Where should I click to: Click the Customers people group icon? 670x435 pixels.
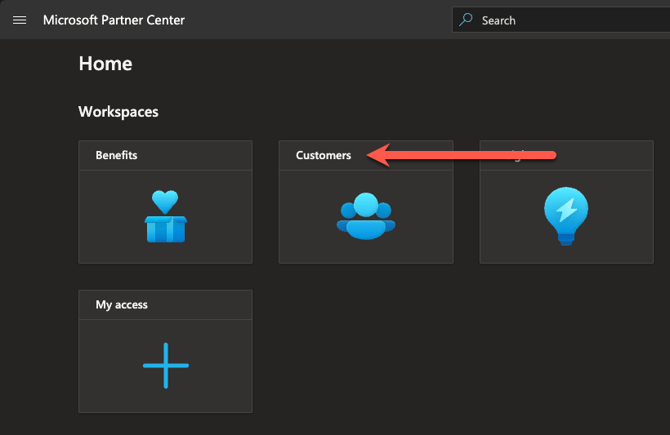[365, 216]
